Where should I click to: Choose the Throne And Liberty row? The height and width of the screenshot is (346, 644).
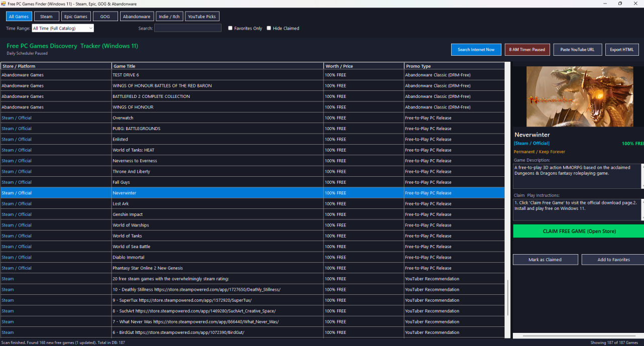[x=252, y=172]
